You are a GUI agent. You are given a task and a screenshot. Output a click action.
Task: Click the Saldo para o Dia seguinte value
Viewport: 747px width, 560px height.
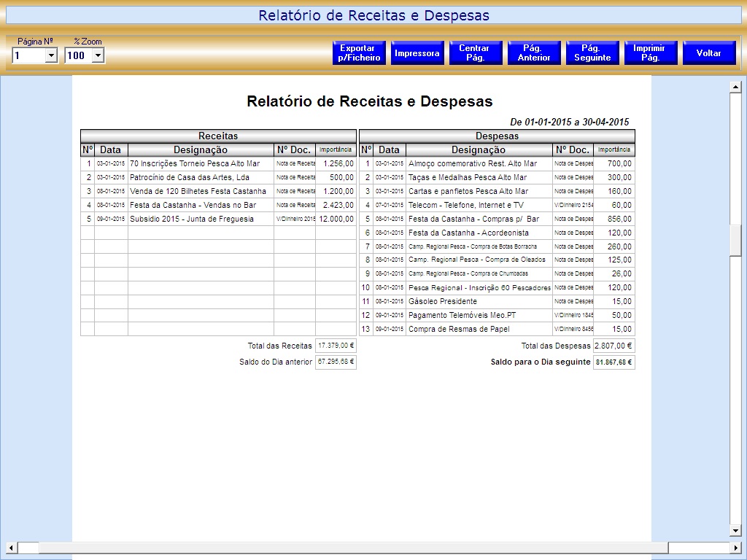614,362
